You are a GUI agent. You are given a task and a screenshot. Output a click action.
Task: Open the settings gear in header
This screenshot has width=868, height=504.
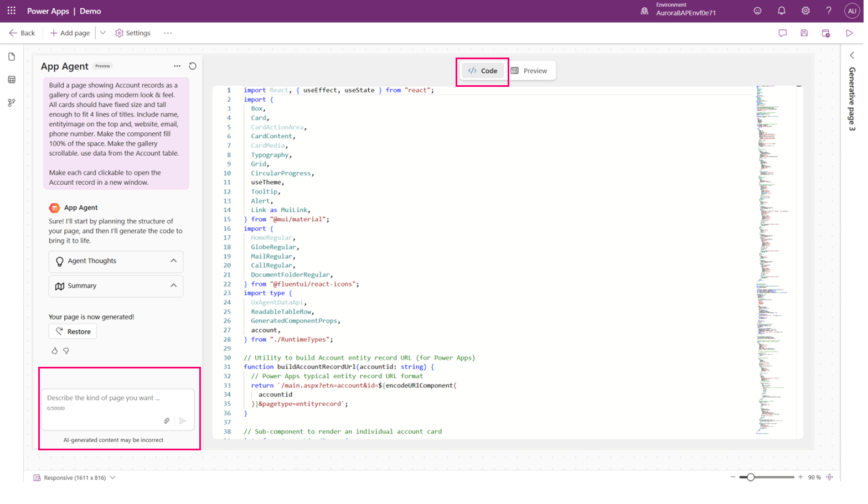805,11
